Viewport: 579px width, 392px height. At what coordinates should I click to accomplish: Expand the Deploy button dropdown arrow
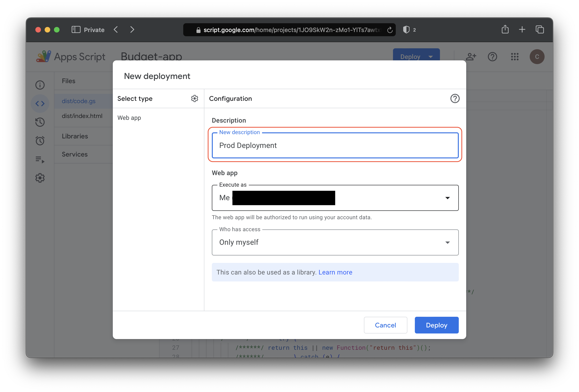point(431,56)
